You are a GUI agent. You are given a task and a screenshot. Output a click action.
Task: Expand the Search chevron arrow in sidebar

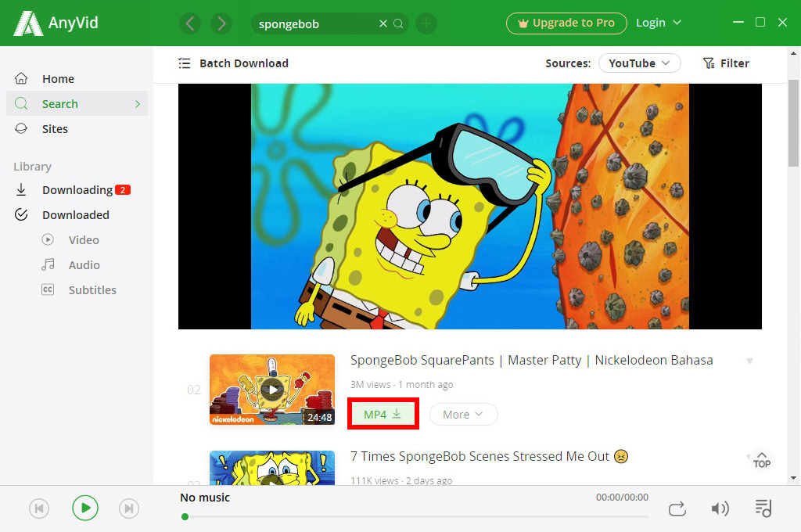pyautogui.click(x=137, y=104)
